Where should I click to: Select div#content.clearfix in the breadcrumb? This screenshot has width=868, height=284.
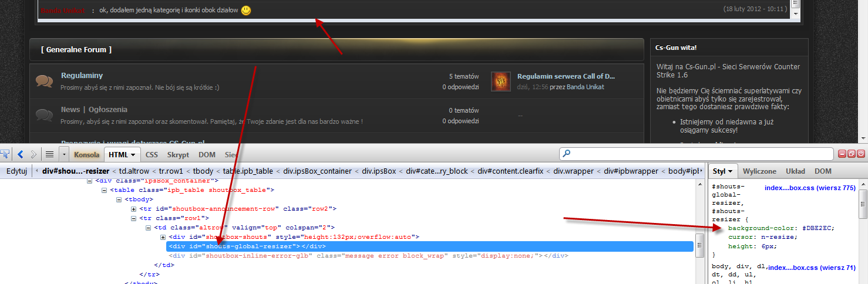point(511,171)
